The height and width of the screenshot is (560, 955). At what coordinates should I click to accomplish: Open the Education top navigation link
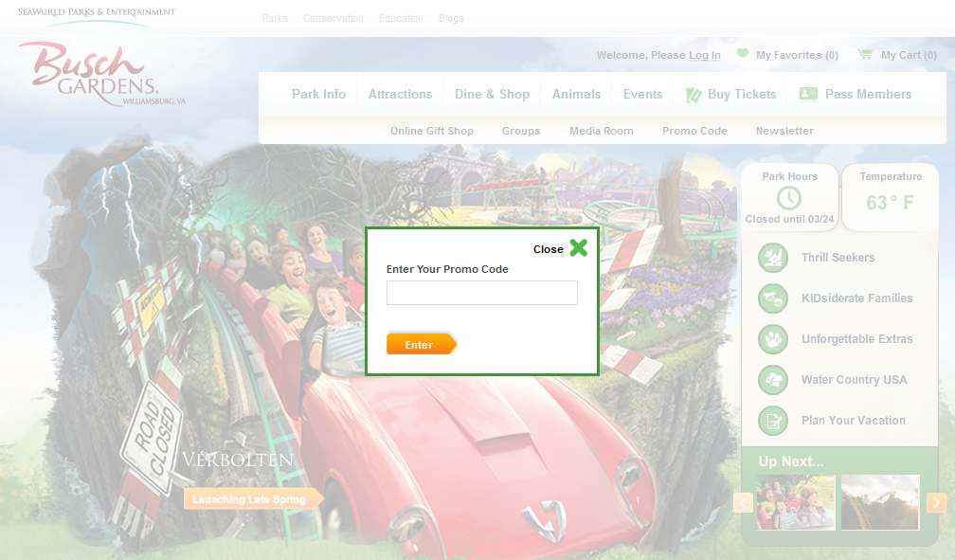click(x=401, y=18)
